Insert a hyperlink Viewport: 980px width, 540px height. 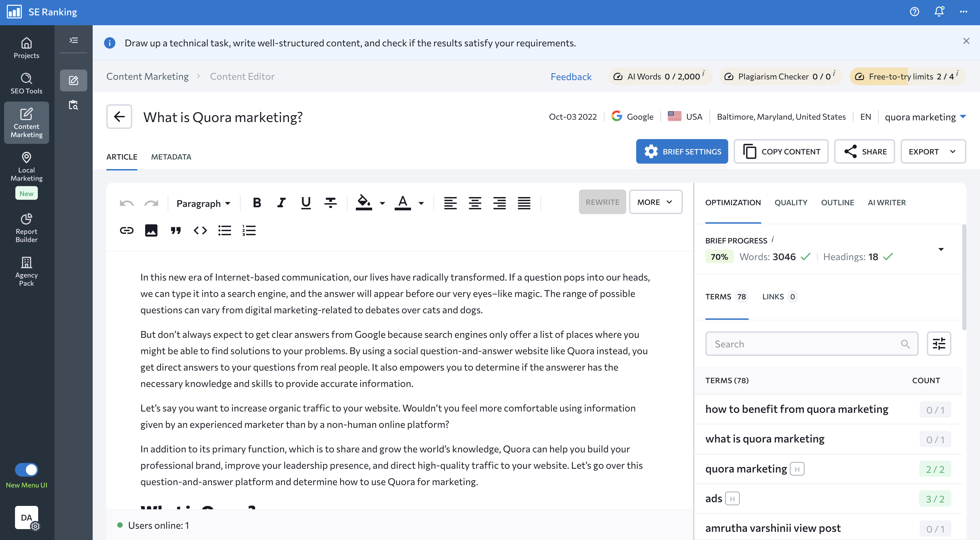coord(126,230)
